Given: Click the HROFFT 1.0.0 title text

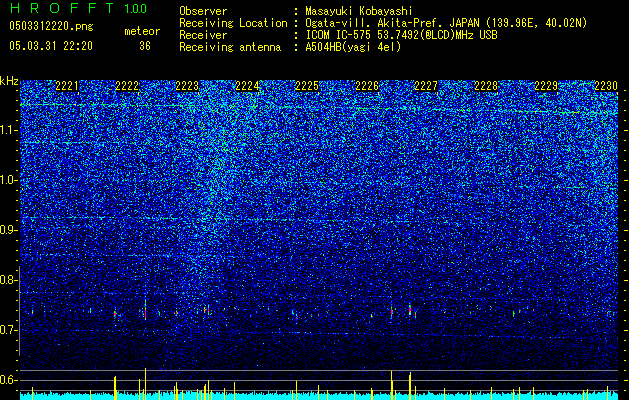Looking at the screenshot, I should [78, 8].
